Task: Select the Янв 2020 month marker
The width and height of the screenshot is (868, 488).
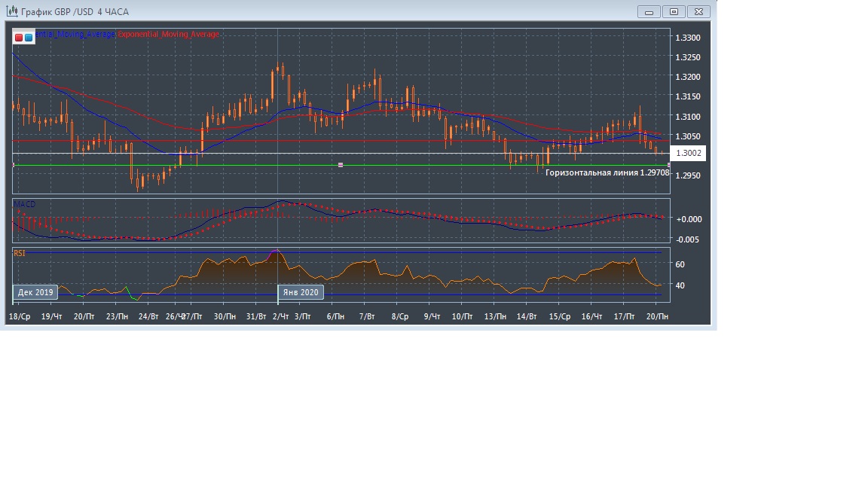Action: click(301, 291)
